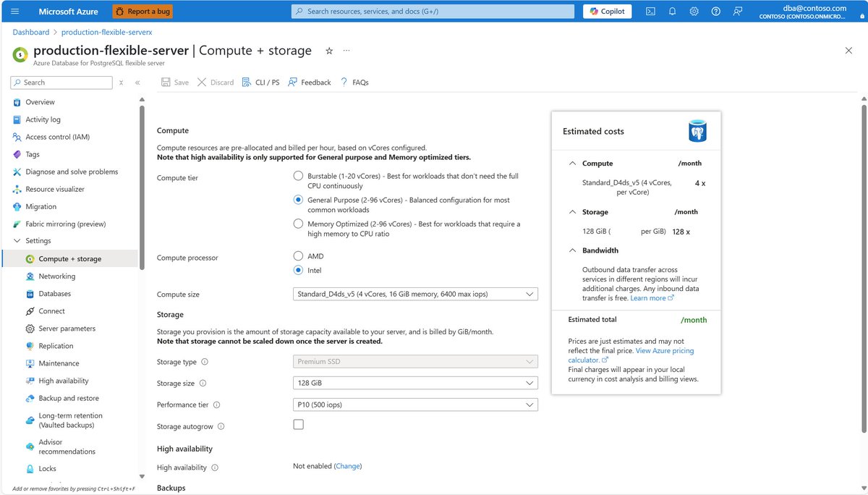Open the portal hamburger menu
Image resolution: width=868 pixels, height=495 pixels.
click(14, 12)
